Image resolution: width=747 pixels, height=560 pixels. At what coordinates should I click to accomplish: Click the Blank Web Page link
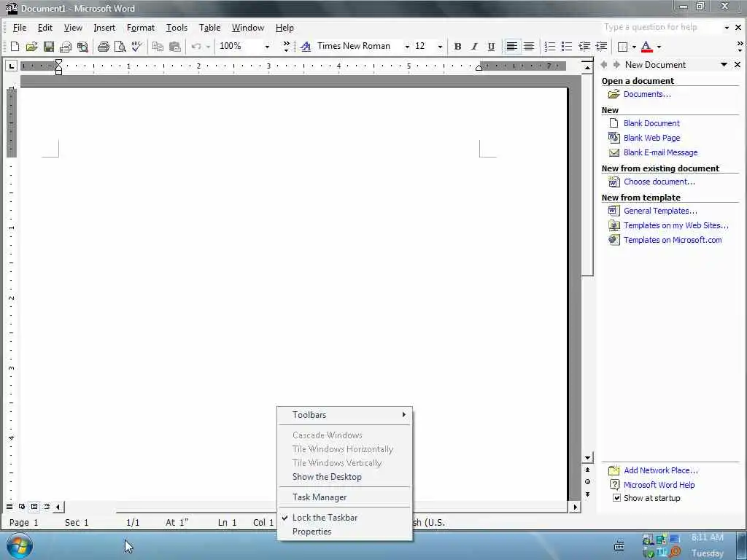[x=651, y=138]
